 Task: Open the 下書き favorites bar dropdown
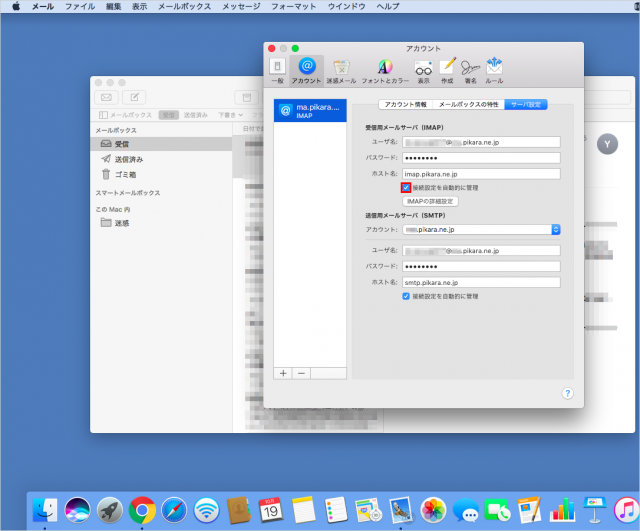(x=228, y=115)
